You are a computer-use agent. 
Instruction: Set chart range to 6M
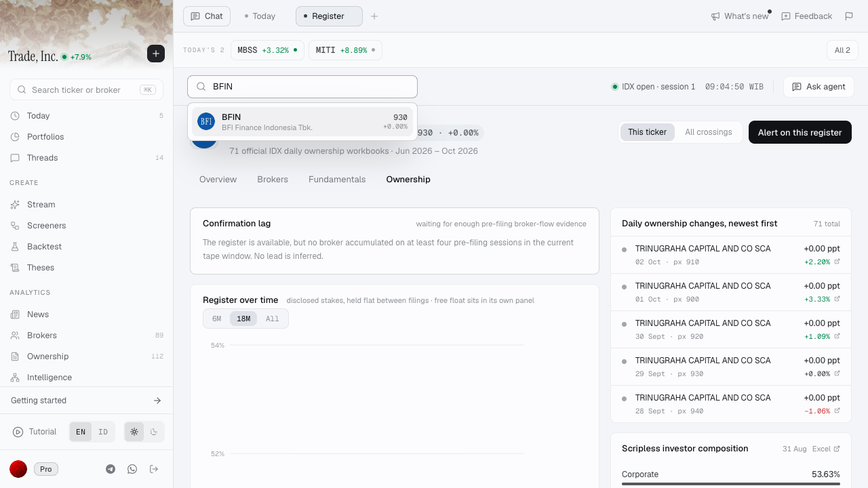[217, 319]
